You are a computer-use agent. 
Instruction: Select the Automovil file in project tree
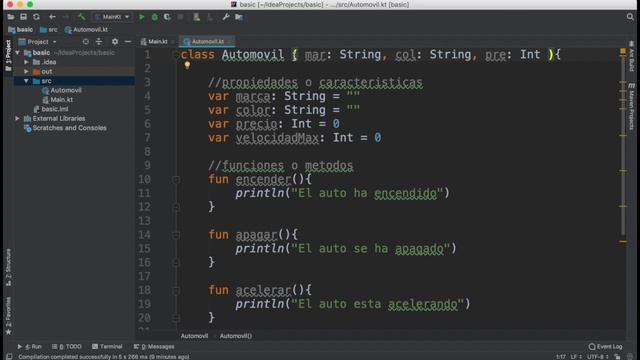coord(62,90)
